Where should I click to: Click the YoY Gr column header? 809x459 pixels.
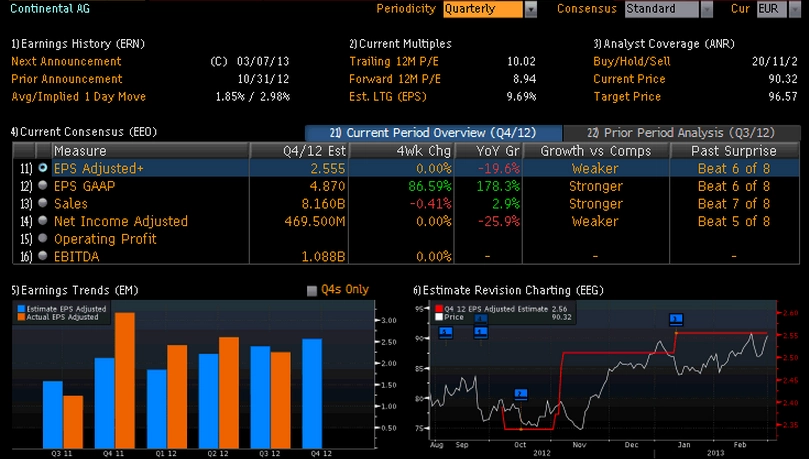pyautogui.click(x=489, y=151)
